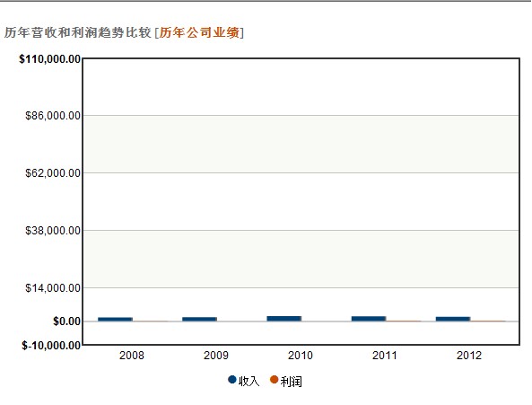Screen dimensions: 532x405
Task: Select the 2012 revenue bar
Action: pos(453,319)
